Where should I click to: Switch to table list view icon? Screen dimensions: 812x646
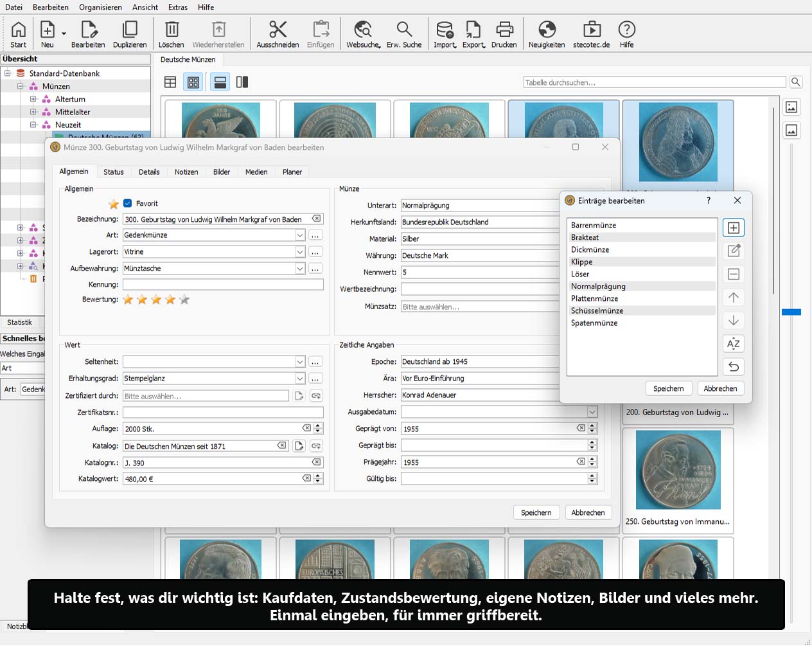coord(170,82)
